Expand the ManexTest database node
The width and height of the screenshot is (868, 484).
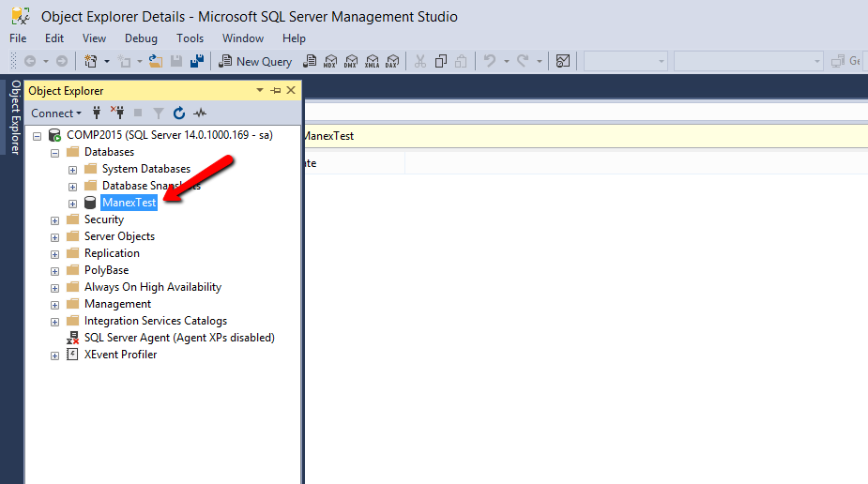[72, 204]
